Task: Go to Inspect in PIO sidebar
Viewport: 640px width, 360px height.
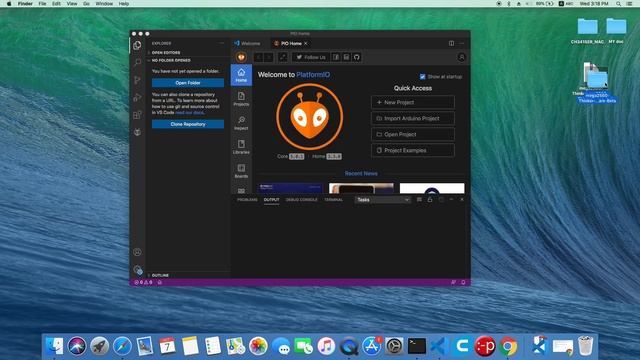Action: point(241,123)
